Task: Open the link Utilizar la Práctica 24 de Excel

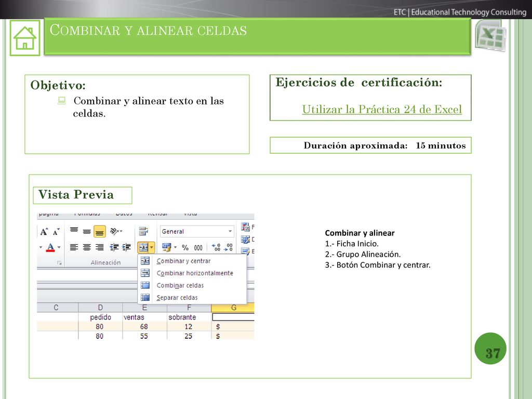Action: coord(382,109)
